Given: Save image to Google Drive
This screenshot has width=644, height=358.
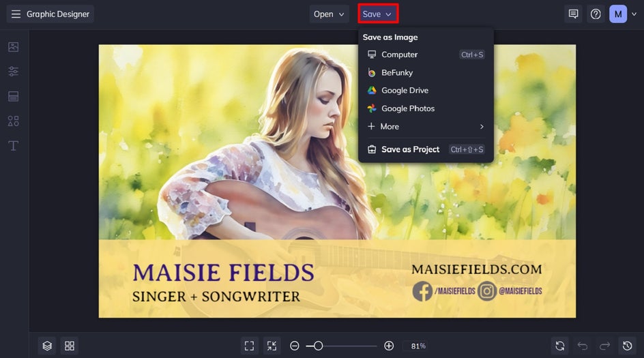Looking at the screenshot, I should tap(426, 90).
